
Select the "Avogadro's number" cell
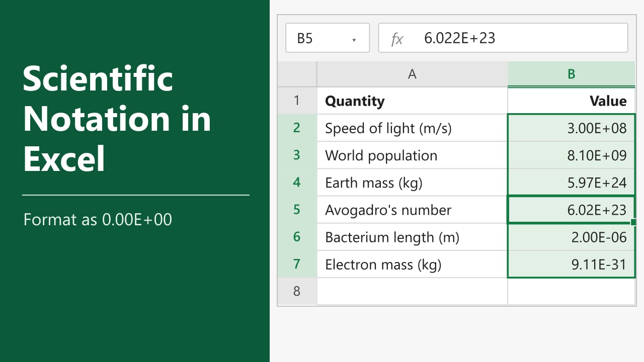click(x=412, y=209)
